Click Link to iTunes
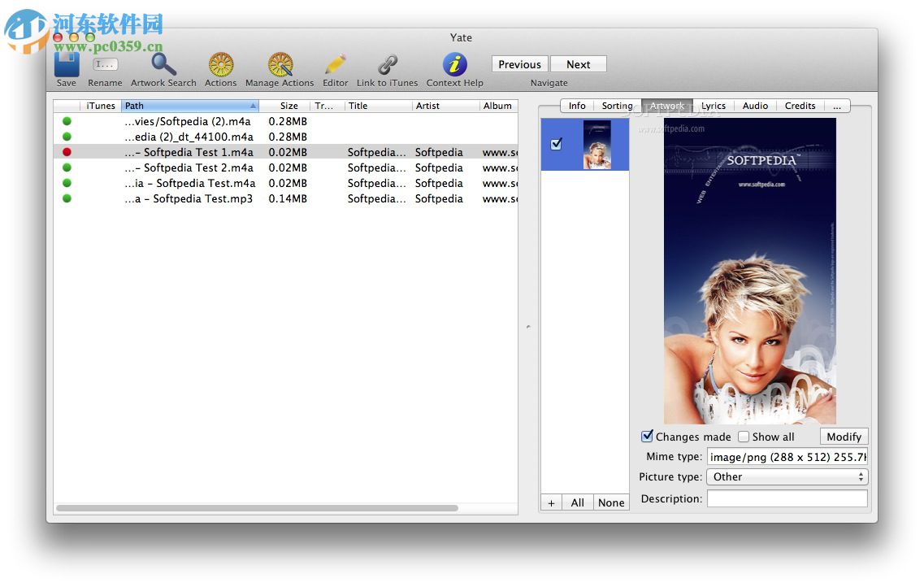 click(x=387, y=63)
